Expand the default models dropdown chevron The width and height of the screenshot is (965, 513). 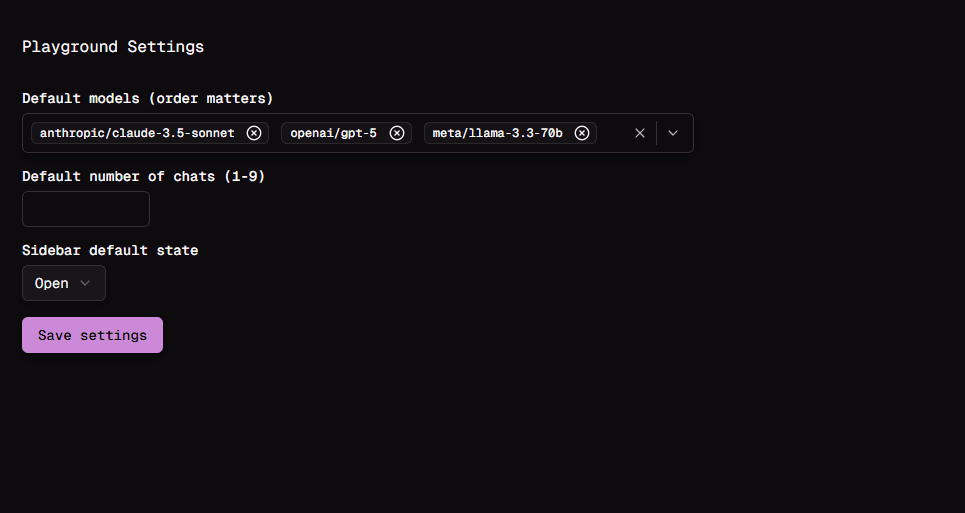coord(673,133)
